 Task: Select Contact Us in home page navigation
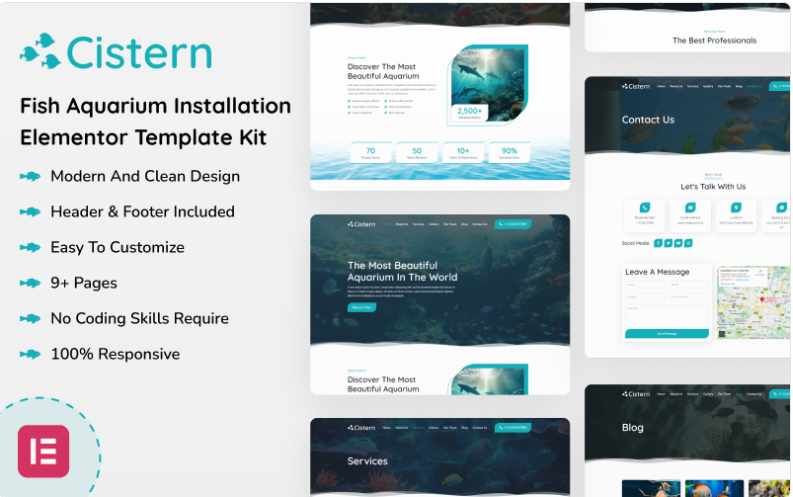[x=479, y=224]
